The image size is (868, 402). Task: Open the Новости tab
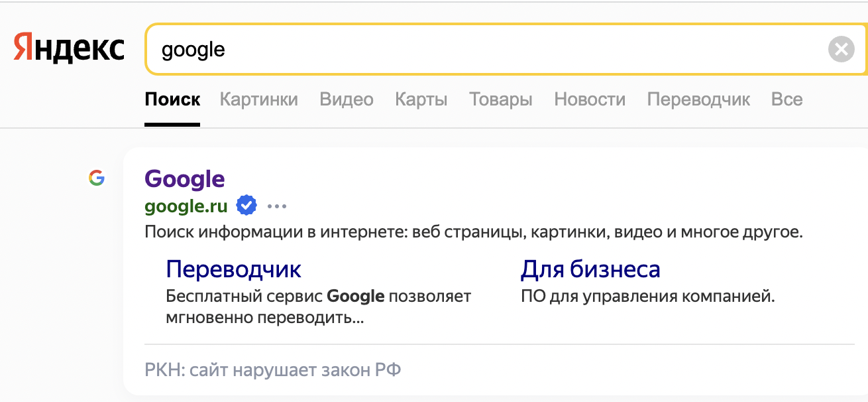pos(590,100)
